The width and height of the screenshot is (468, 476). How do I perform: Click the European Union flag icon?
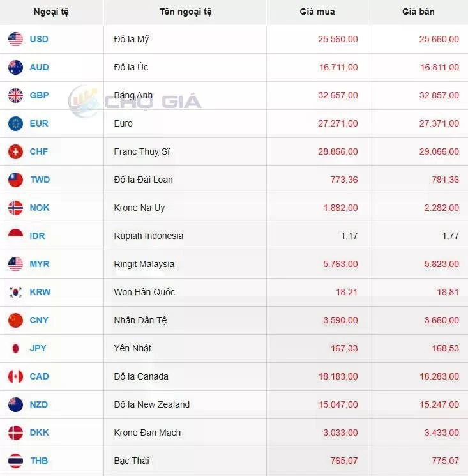click(x=16, y=123)
